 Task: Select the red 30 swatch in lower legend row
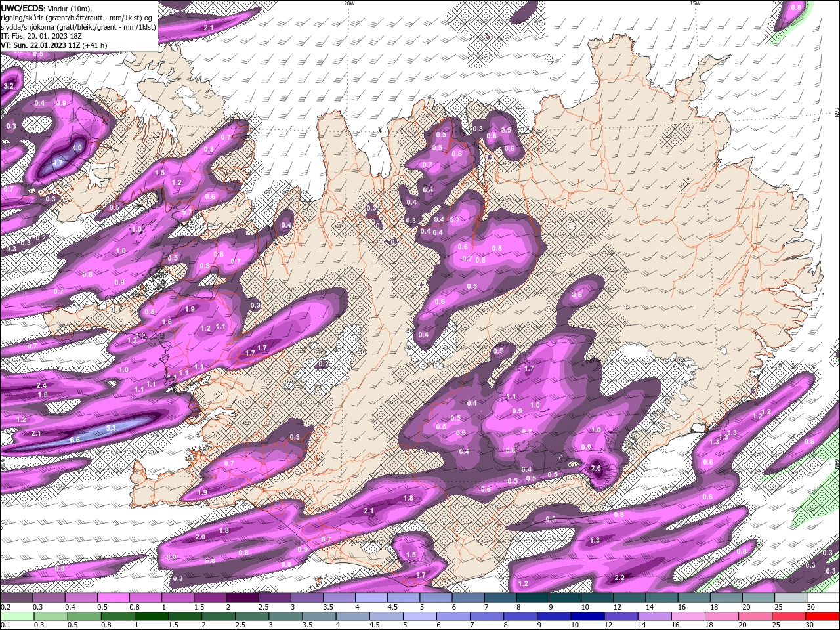point(822,616)
